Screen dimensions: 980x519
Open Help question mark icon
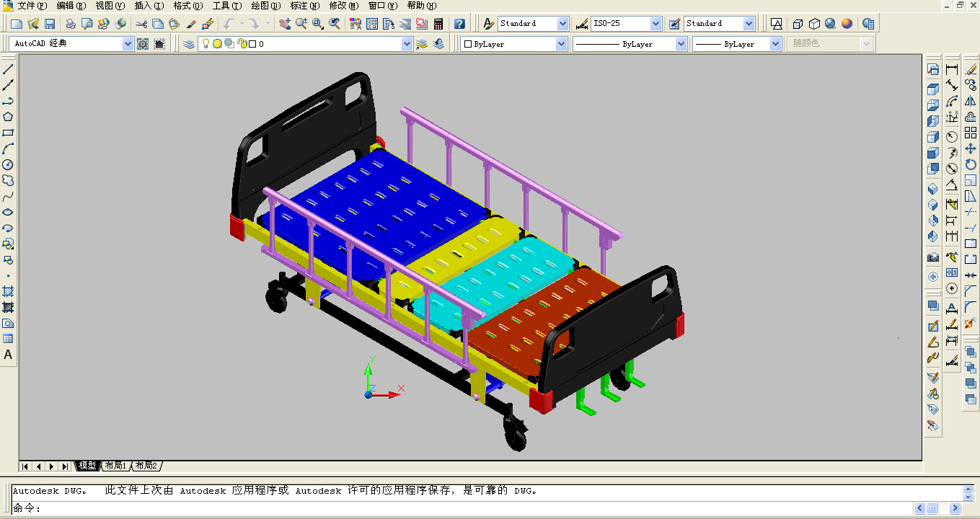459,24
